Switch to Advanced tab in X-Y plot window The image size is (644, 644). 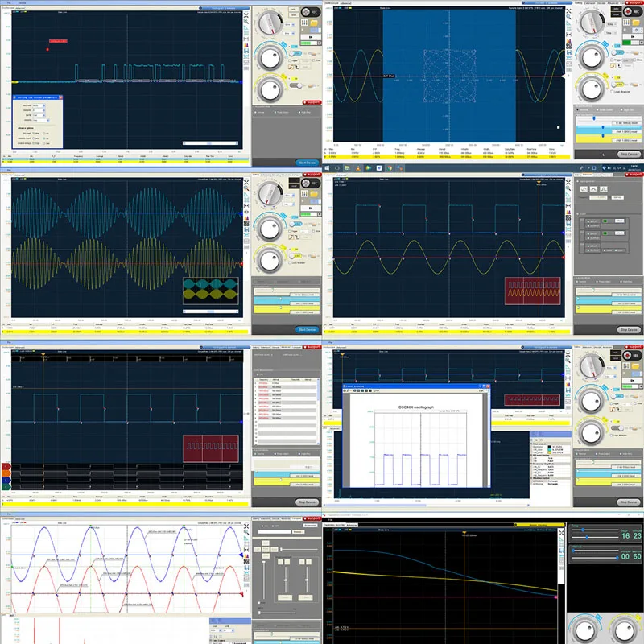(x=346, y=3)
